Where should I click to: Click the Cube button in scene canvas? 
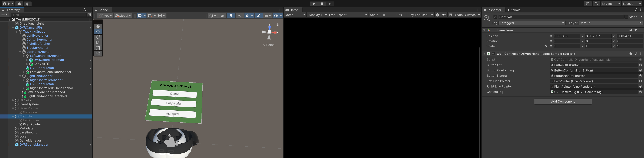(175, 94)
